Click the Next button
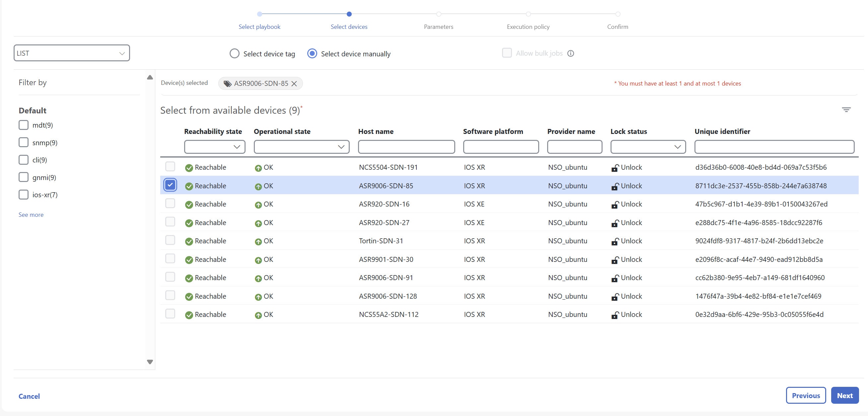The width and height of the screenshot is (868, 416). [845, 395]
